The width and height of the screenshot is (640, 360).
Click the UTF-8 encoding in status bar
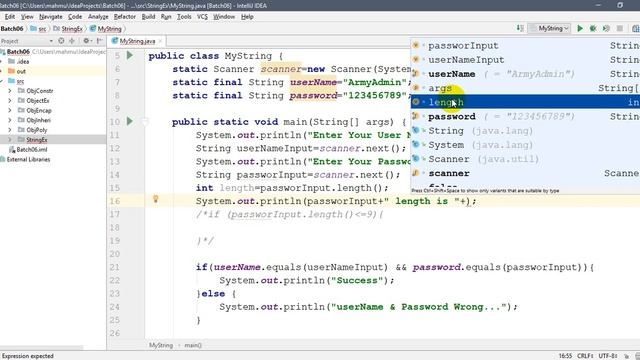607,356
